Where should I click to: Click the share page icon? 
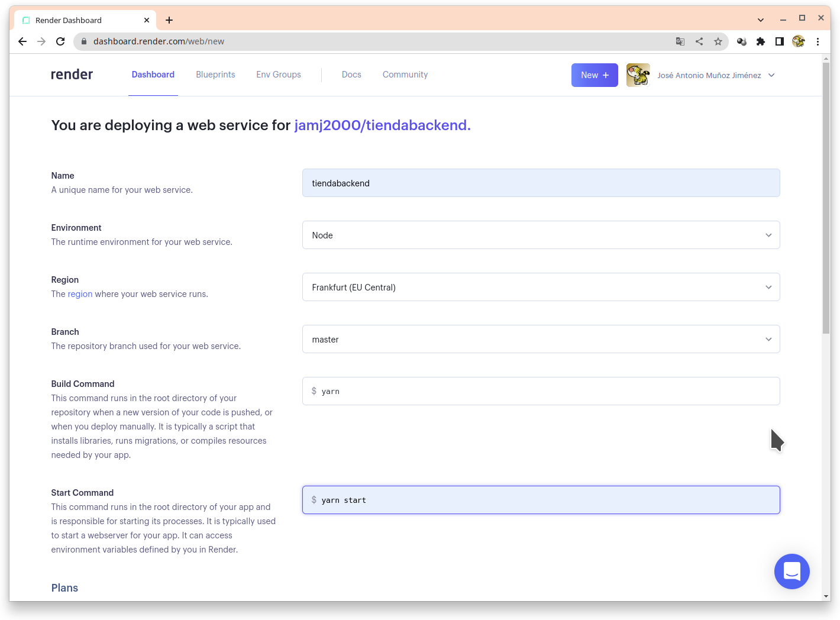699,41
